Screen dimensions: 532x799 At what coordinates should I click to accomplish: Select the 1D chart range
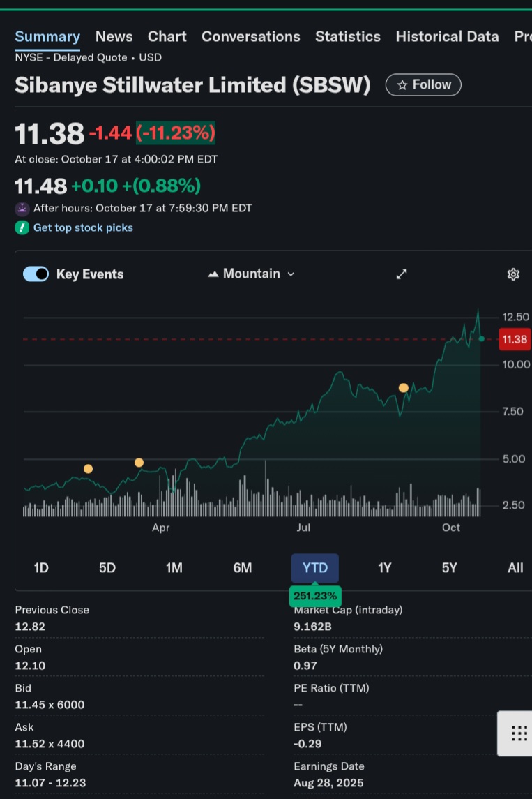tap(41, 567)
